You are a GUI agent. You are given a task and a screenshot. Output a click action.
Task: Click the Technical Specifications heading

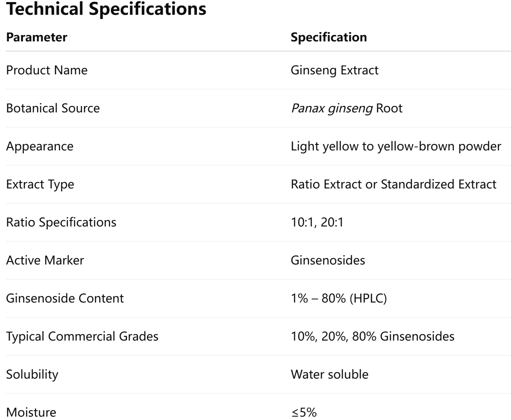pos(106,9)
